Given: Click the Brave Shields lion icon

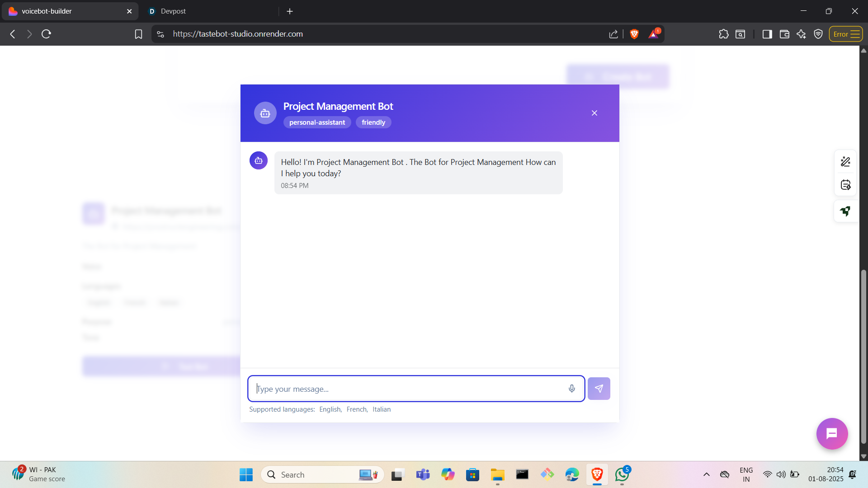Looking at the screenshot, I should tap(634, 34).
